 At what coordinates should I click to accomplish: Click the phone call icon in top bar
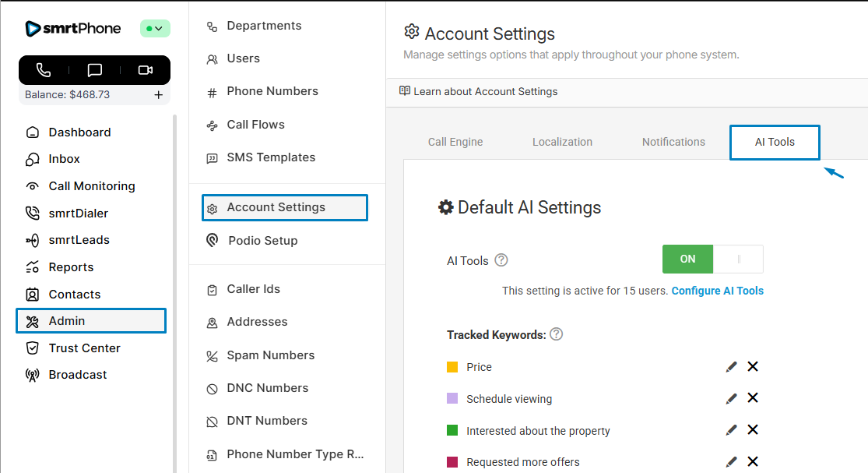[44, 70]
